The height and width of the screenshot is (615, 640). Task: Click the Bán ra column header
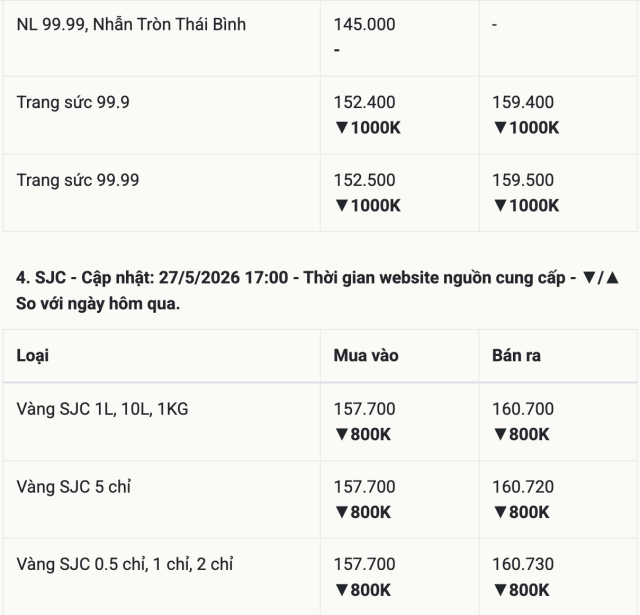coord(516,355)
